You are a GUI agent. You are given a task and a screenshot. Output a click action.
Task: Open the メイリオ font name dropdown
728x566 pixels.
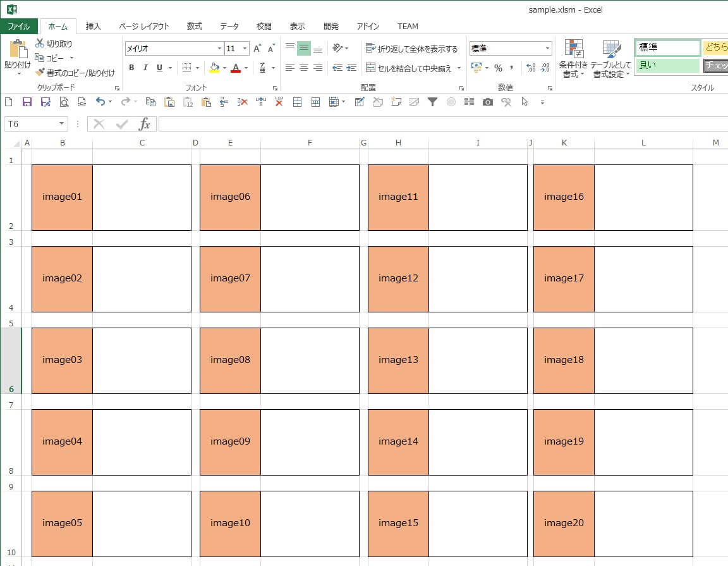219,49
